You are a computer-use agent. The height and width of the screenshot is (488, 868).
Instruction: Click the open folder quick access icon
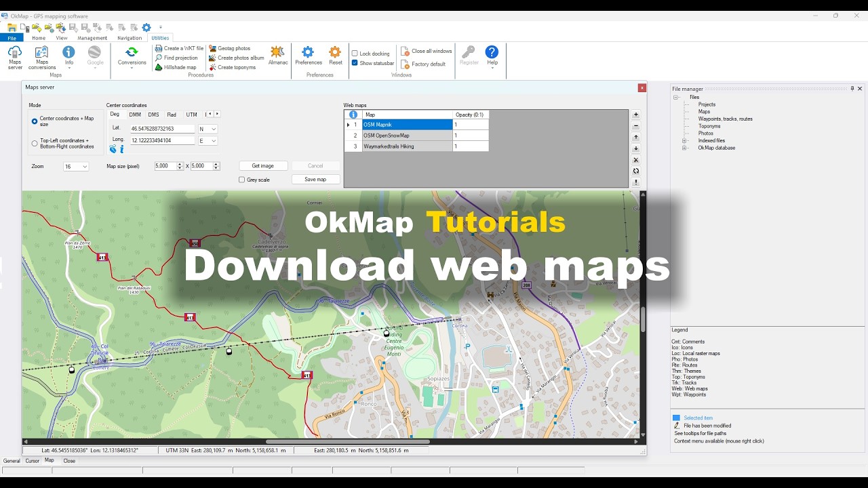tap(12, 28)
